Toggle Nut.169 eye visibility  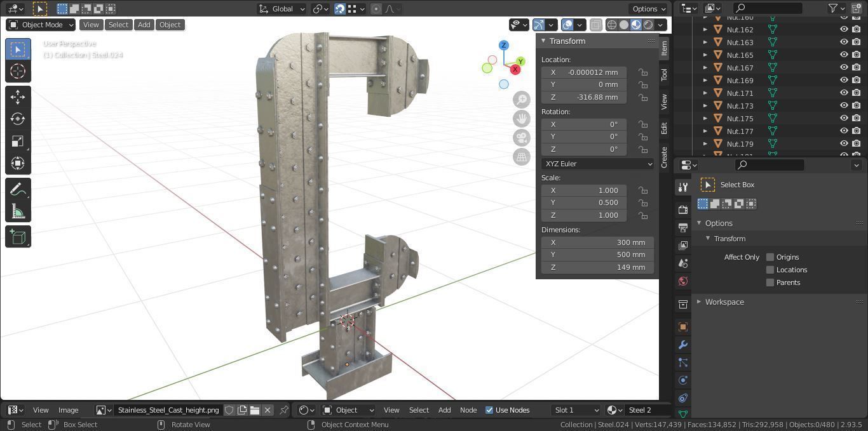[x=844, y=81]
